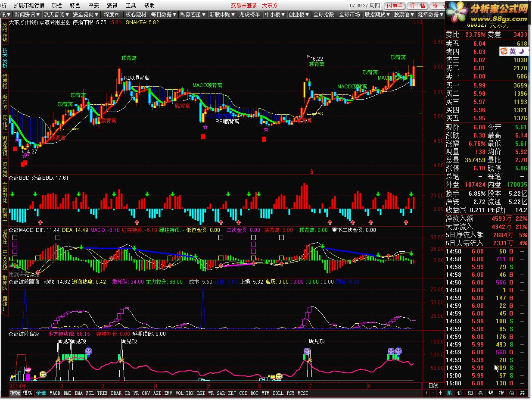The height and width of the screenshot is (400, 532).
Task: Open the 扩展市场行情 menu
Action: [x=29, y=5]
